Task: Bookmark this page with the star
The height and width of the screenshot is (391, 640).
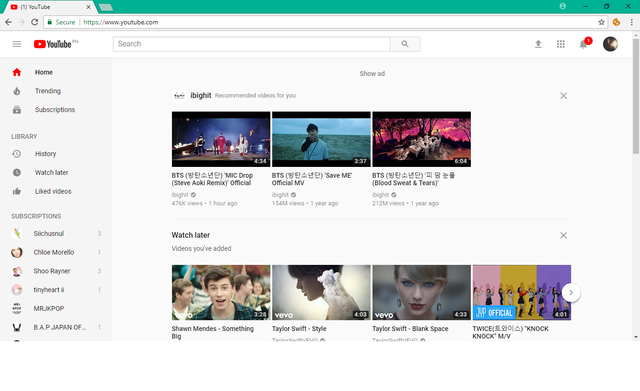Action: (601, 22)
